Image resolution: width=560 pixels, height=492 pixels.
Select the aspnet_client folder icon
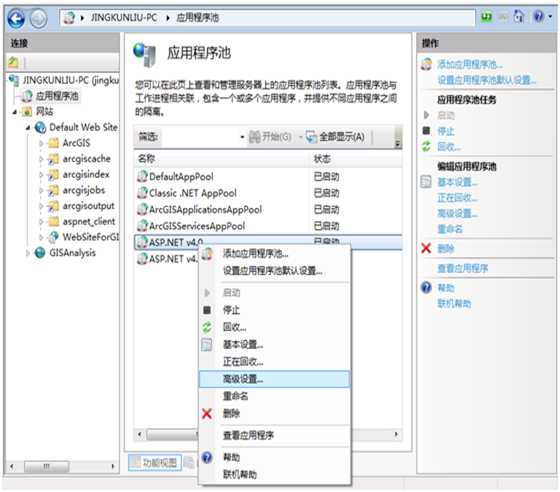coord(54,222)
